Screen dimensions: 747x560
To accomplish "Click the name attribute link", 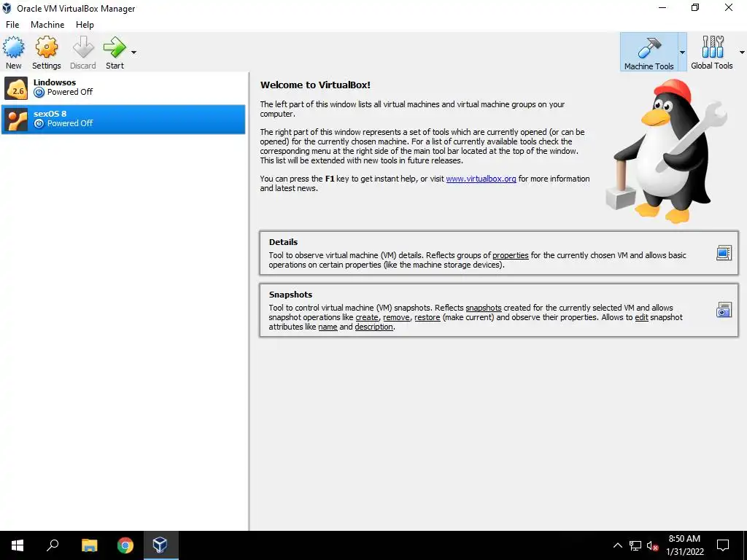I will coord(328,327).
